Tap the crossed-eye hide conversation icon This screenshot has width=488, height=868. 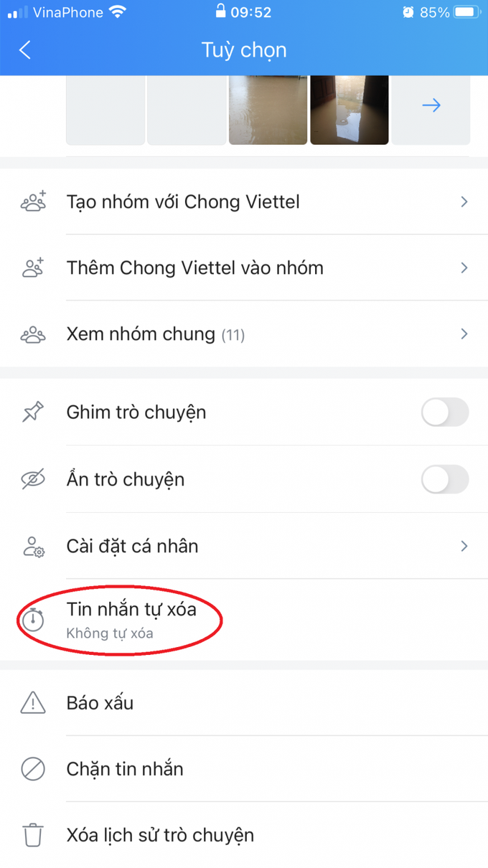(x=33, y=479)
